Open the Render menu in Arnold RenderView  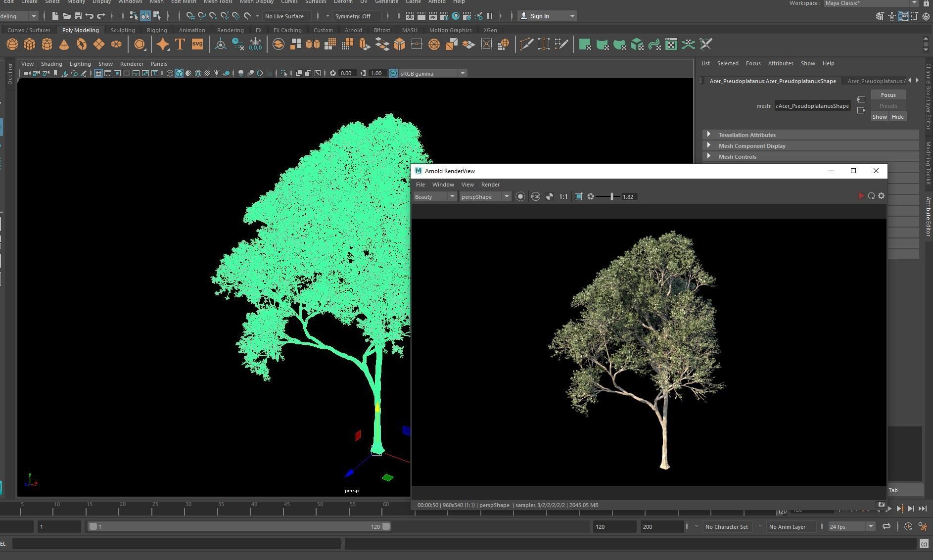(490, 185)
